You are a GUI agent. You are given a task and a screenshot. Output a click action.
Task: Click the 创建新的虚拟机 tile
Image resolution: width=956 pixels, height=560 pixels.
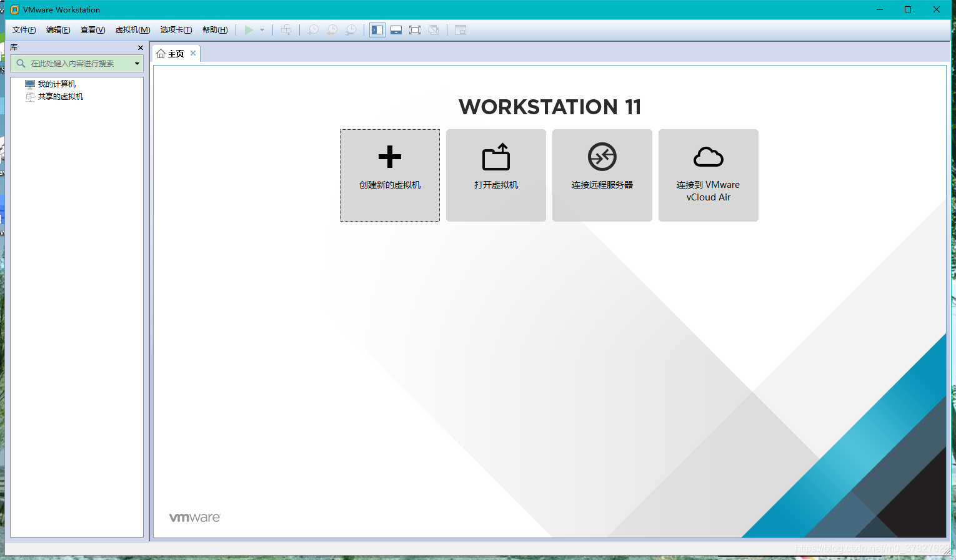click(x=390, y=175)
